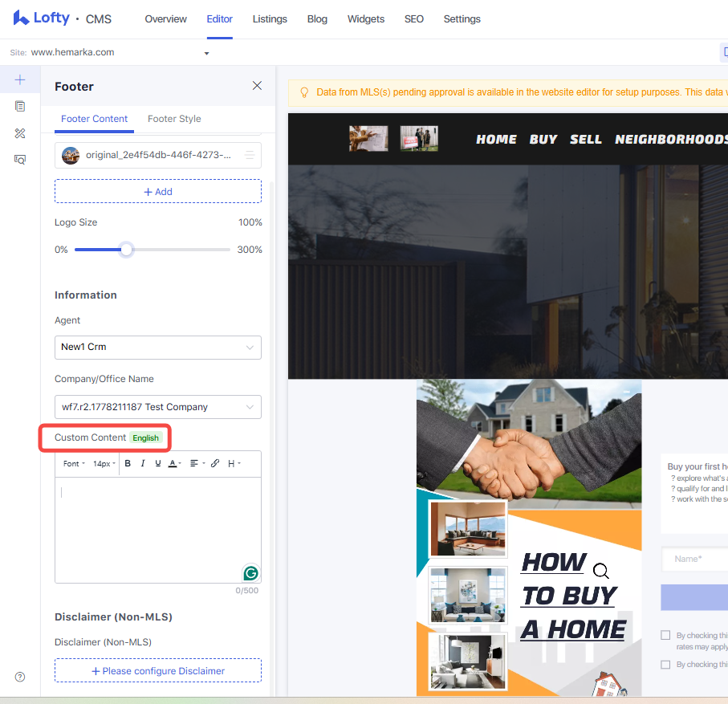Click inside the Custom Content text area
Image resolution: width=728 pixels, height=704 pixels.
[158, 530]
